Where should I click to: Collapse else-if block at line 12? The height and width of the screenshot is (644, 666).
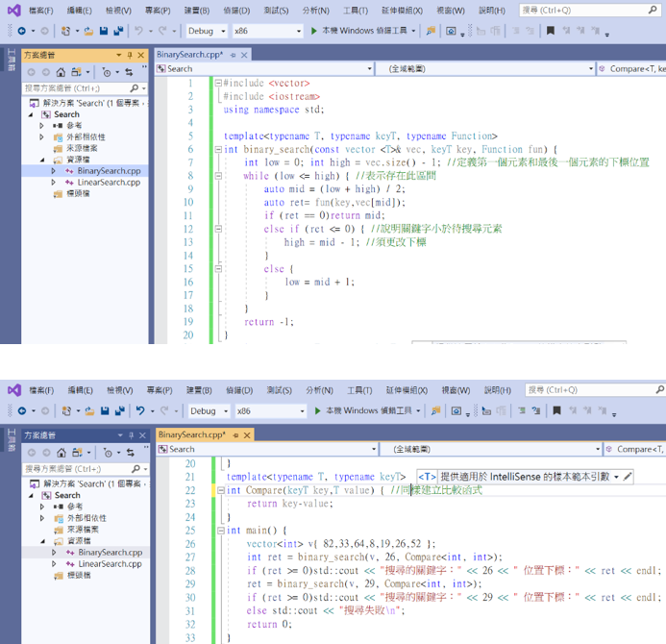(218, 229)
